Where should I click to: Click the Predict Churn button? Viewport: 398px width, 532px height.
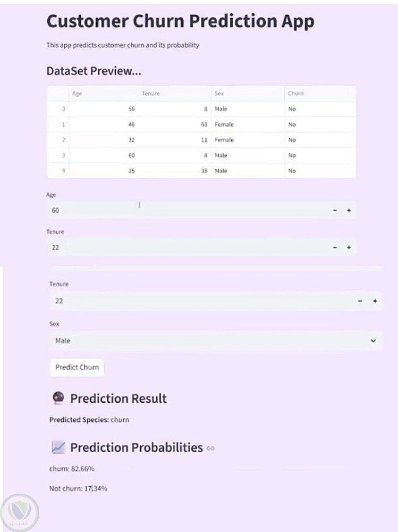point(77,367)
